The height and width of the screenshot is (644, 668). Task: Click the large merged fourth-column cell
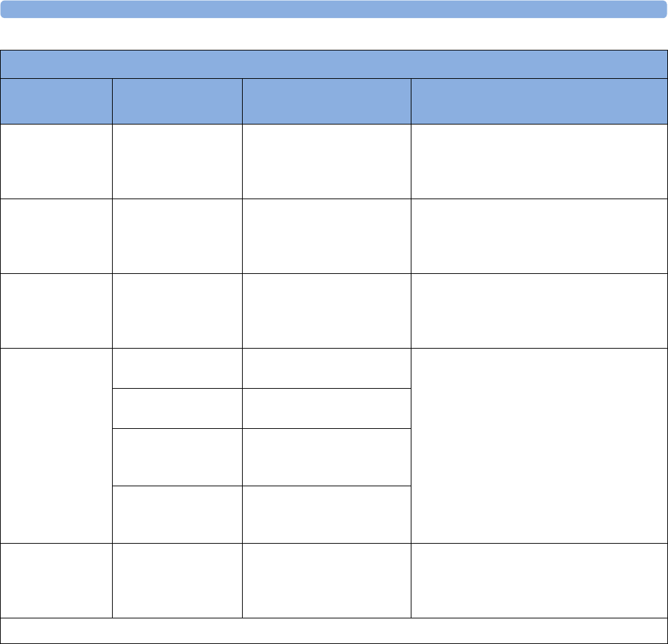click(x=539, y=445)
